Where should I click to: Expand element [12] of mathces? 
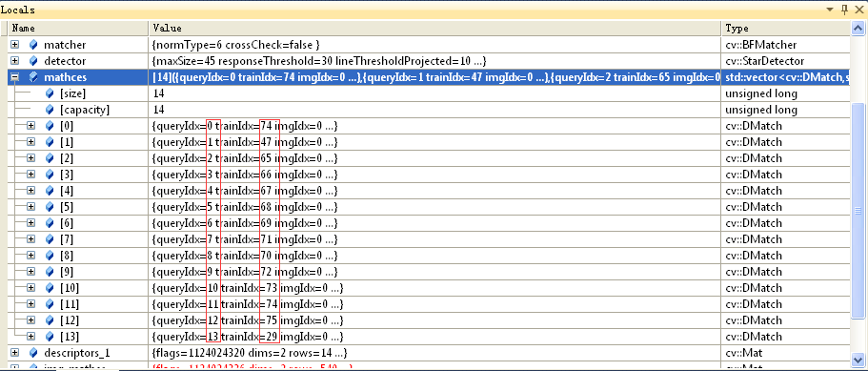click(x=31, y=320)
